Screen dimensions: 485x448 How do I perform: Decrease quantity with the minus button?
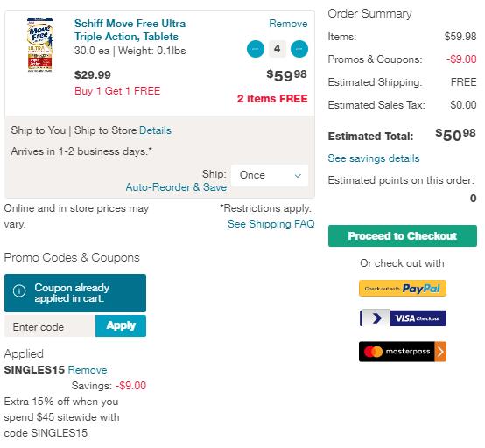[x=256, y=49]
